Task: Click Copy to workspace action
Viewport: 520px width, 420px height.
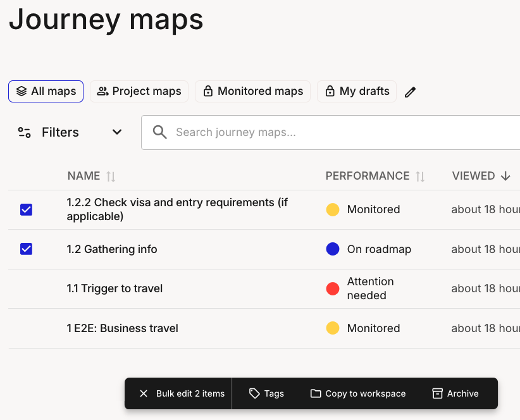Action: pos(358,393)
